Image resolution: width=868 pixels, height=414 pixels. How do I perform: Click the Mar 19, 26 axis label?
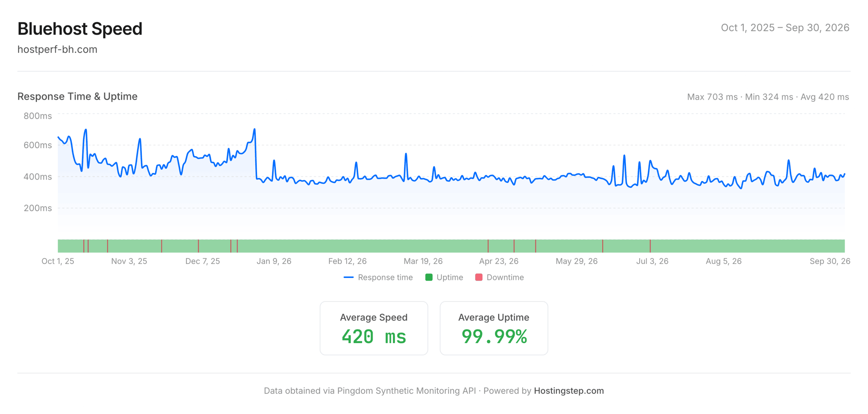[x=423, y=261]
